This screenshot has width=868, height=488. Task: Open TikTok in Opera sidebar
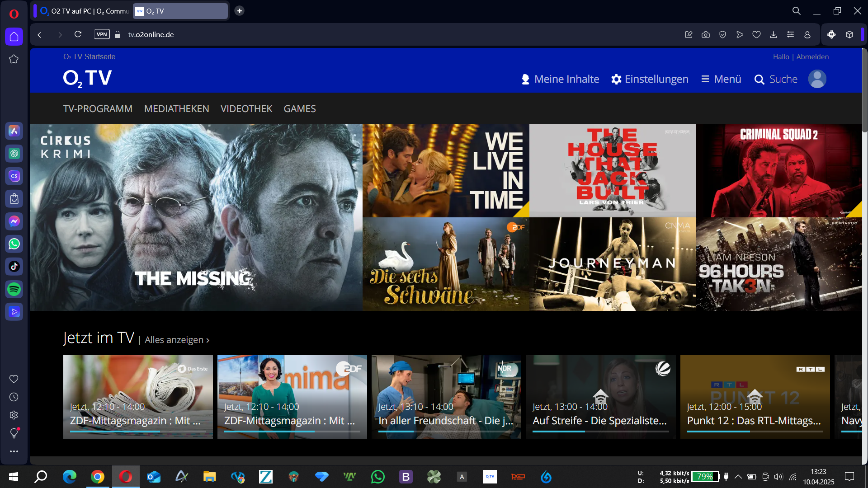14,267
